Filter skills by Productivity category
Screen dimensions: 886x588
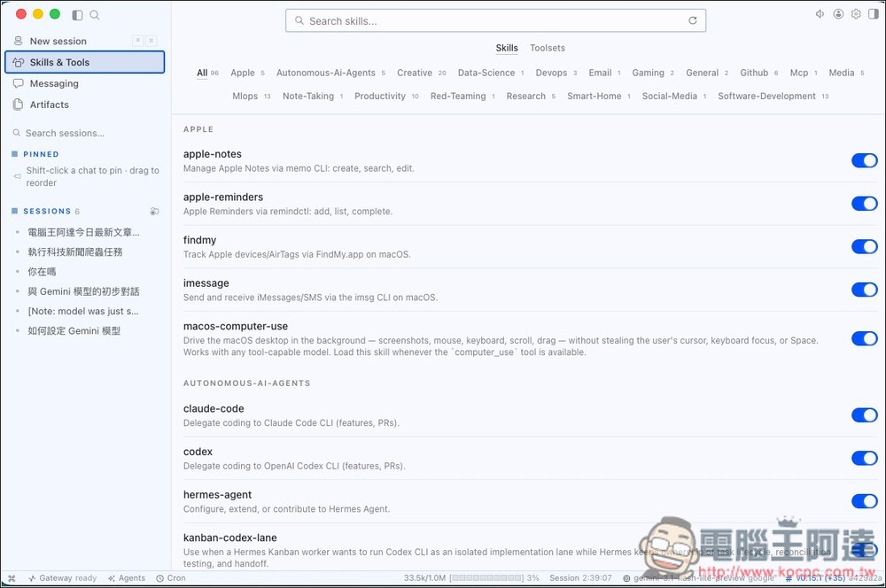[386, 96]
